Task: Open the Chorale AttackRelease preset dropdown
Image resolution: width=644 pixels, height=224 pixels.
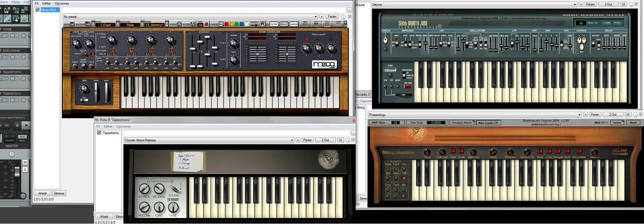Action: click(x=209, y=140)
